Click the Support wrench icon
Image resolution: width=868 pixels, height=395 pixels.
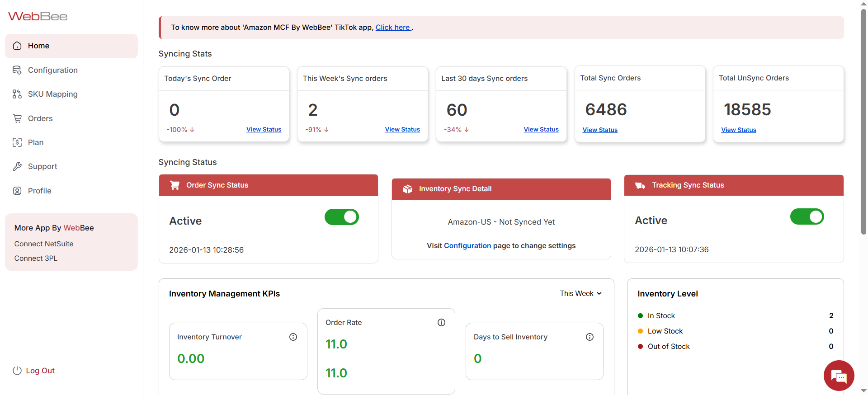(x=17, y=166)
